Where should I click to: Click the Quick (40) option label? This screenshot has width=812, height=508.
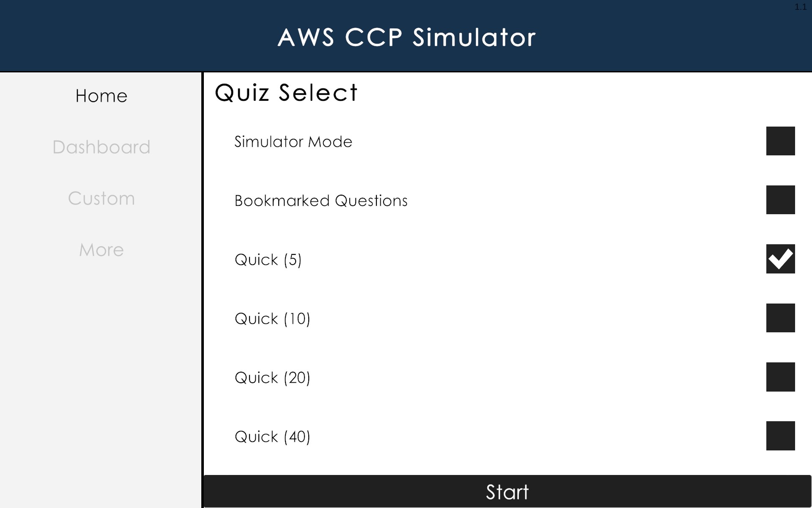tap(272, 436)
